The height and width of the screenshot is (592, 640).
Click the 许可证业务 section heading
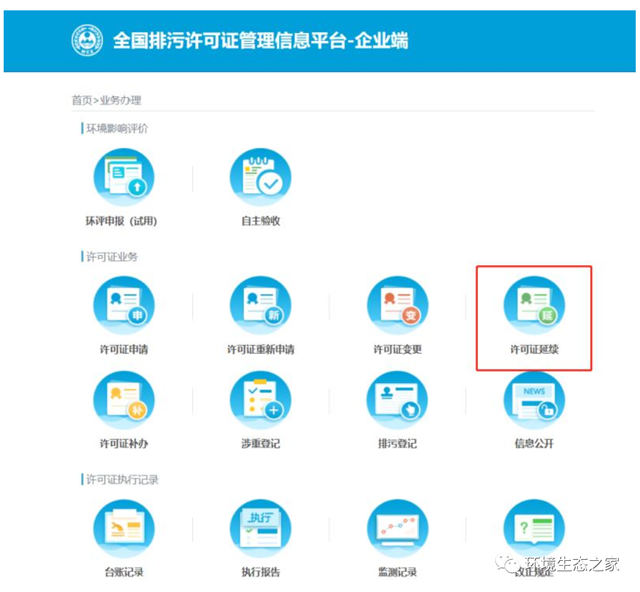coord(112,257)
